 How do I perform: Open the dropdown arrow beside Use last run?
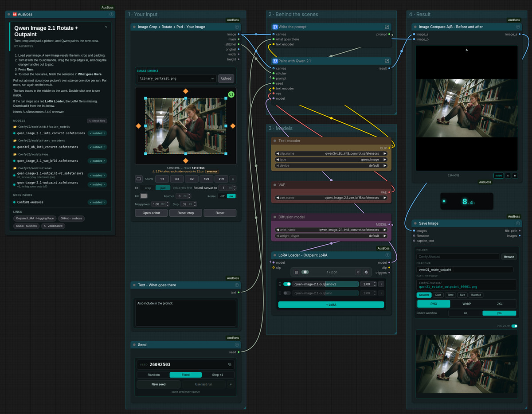[231, 384]
